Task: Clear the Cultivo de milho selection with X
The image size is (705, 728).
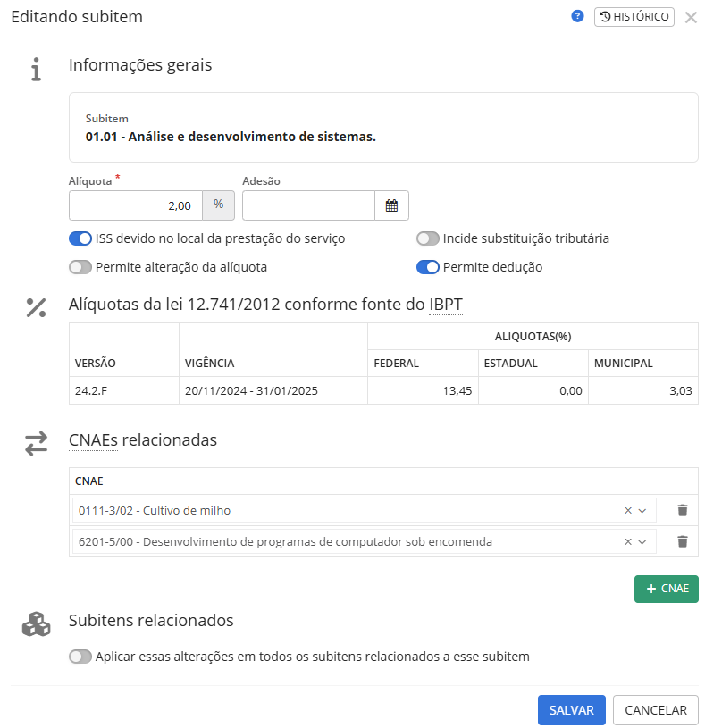Action: click(x=628, y=510)
